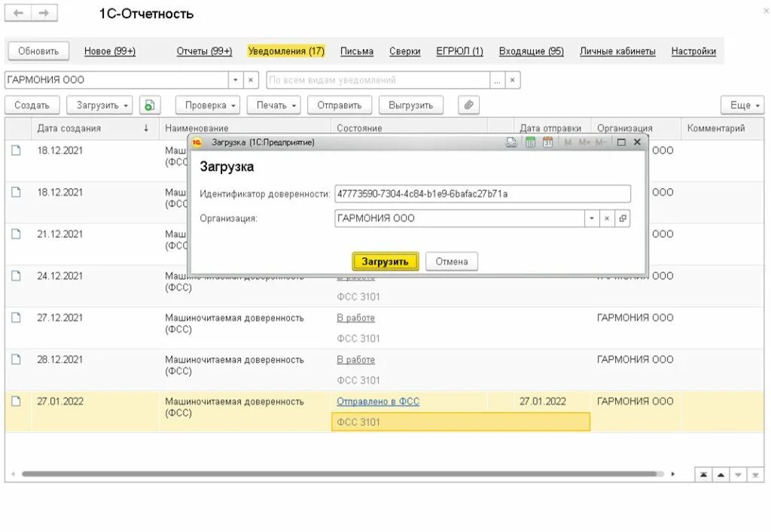
Task: Jump to list end with double-down arrow
Action: (755, 475)
